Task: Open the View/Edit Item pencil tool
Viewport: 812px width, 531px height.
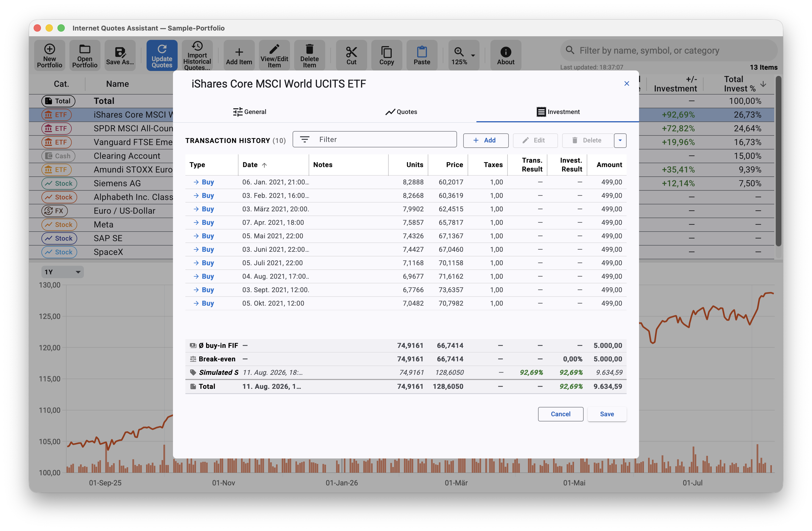Action: point(274,55)
